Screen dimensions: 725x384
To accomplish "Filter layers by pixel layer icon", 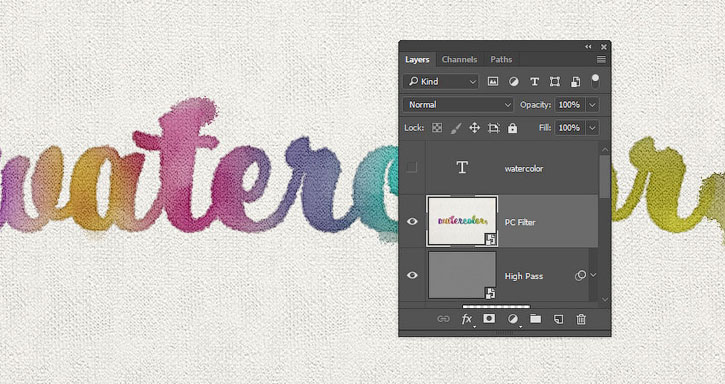I will point(493,82).
